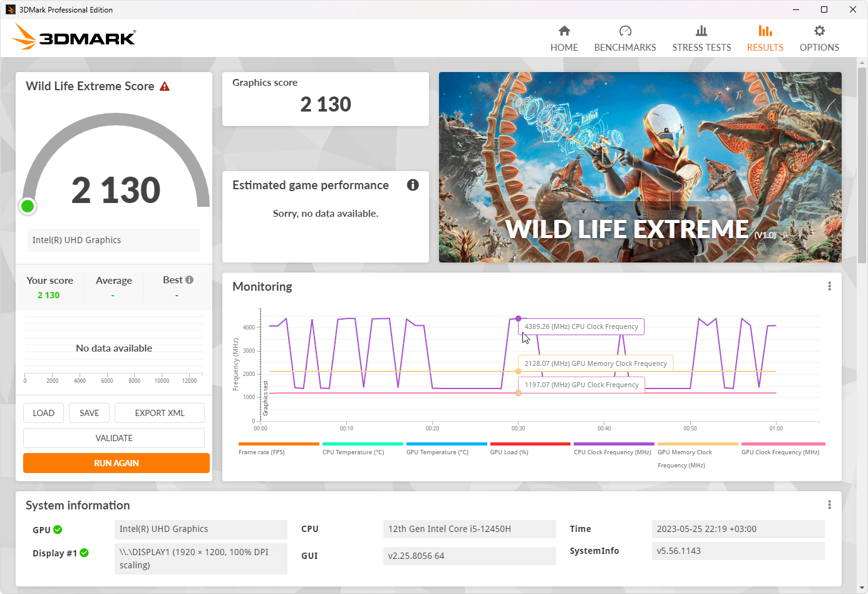Select the CPU value 12th Gen Intel Core i5-12450H
The image size is (868, 594).
click(470, 529)
